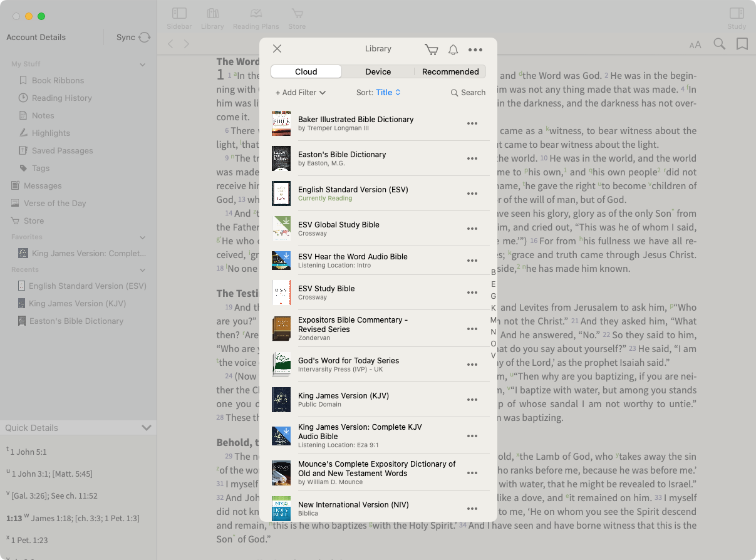Open Expositors Bible Commentary title
Viewport: 756px width, 560px height.
point(353,324)
